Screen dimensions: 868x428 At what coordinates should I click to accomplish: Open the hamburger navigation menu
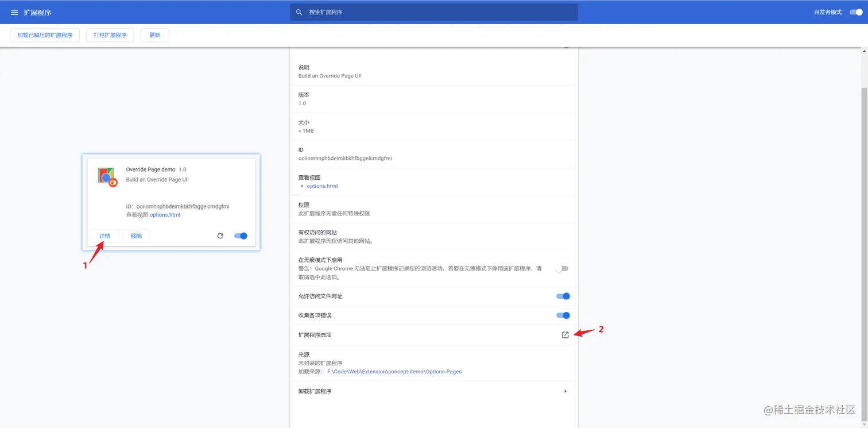pyautogui.click(x=14, y=11)
